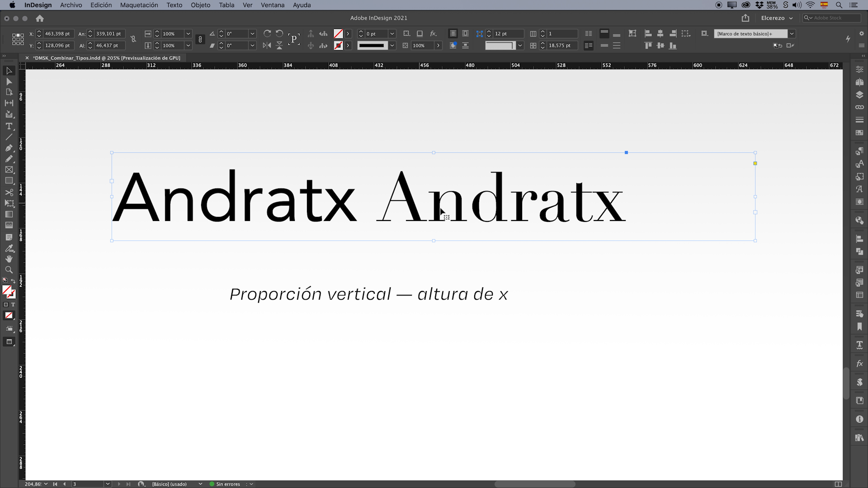
Task: Select the Type tool in the toolbar
Action: click(9, 127)
